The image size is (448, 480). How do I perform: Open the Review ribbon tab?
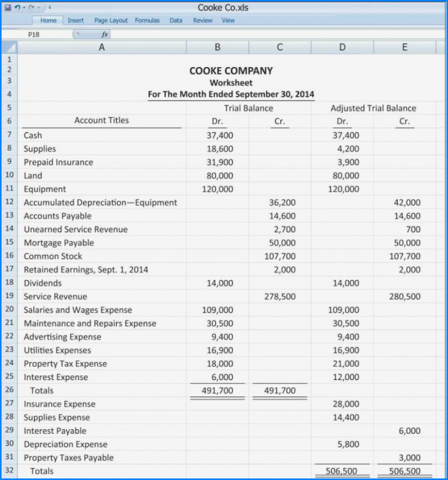202,20
